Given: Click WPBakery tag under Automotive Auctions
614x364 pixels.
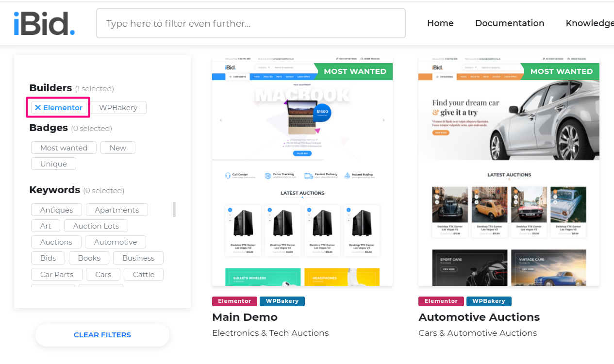Looking at the screenshot, I should [489, 301].
